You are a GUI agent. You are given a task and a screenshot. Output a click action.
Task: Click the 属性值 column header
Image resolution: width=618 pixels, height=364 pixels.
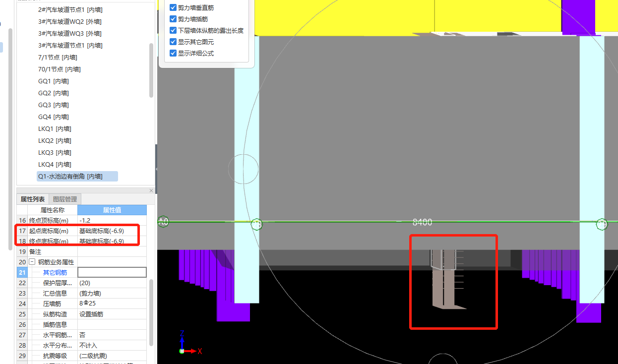pos(112,210)
